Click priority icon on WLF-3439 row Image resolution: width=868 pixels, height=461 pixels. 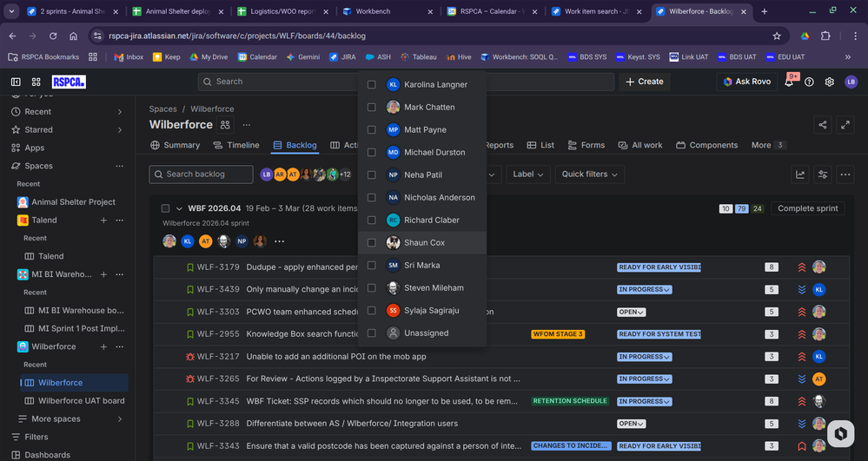point(802,289)
